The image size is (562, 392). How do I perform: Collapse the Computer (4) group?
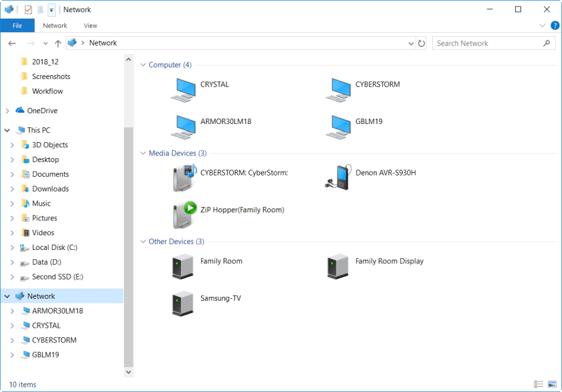[143, 65]
